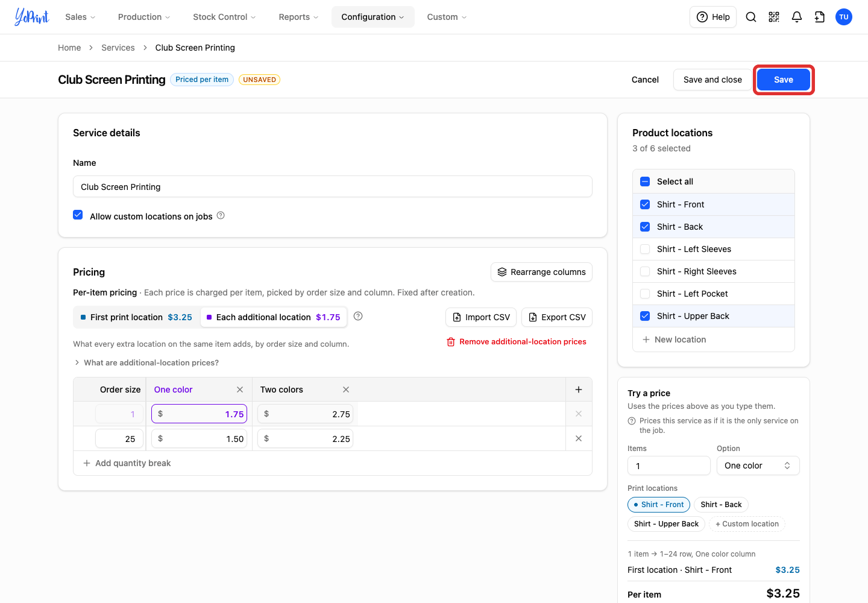Viewport: 868px width, 603px height.
Task: Open the Production menu
Action: click(144, 17)
